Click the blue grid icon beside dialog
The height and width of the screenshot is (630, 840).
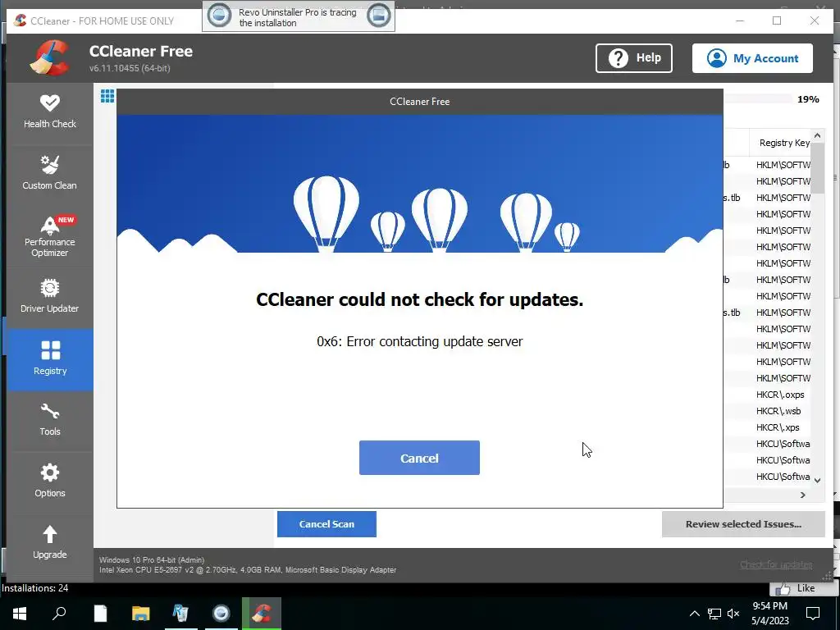click(107, 96)
